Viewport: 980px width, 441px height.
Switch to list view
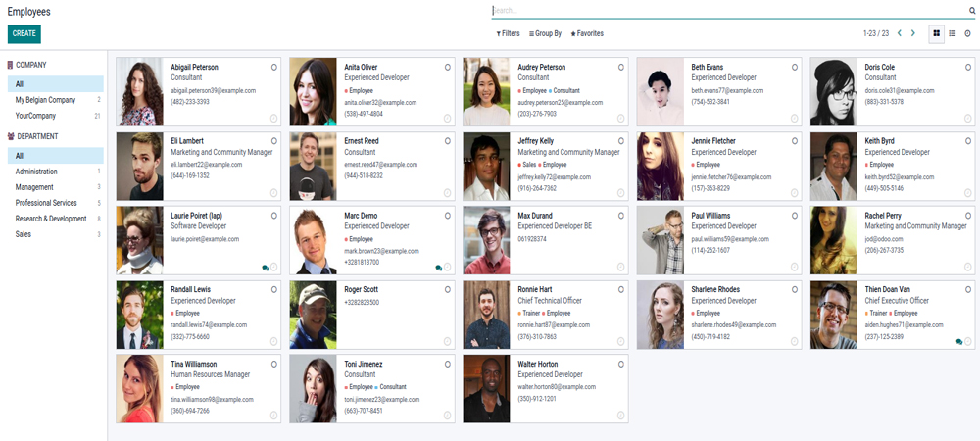953,33
